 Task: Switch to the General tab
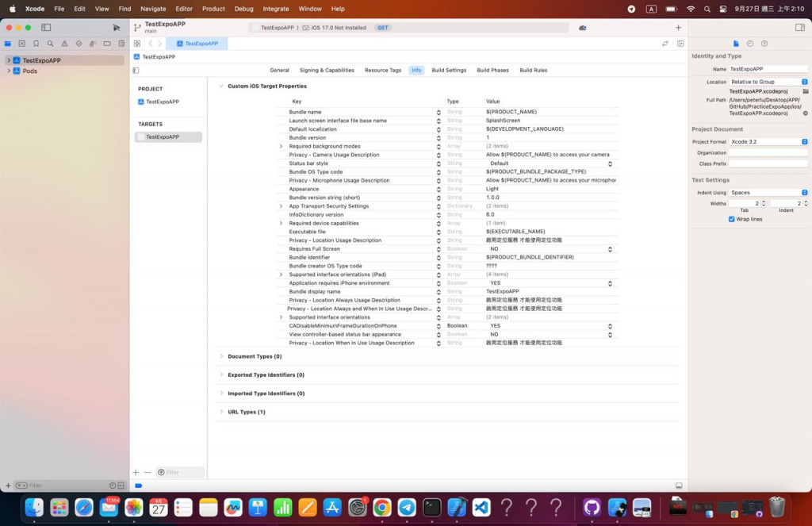pyautogui.click(x=279, y=70)
